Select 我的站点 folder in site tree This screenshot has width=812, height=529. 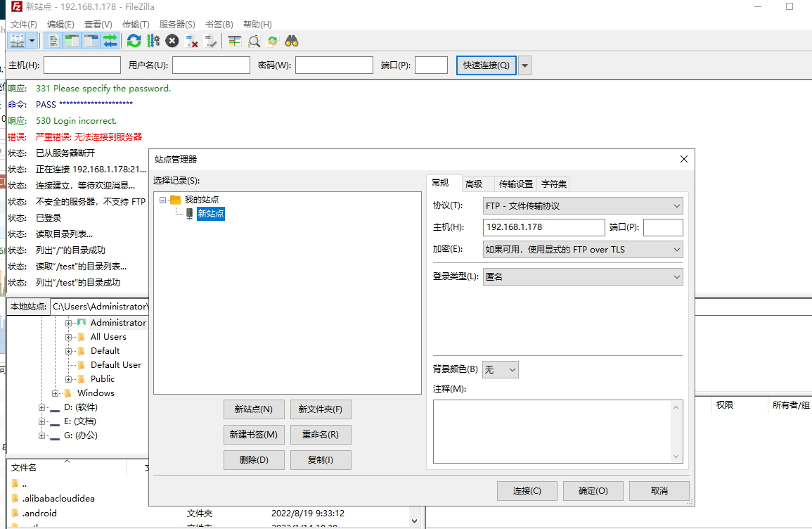[202, 200]
